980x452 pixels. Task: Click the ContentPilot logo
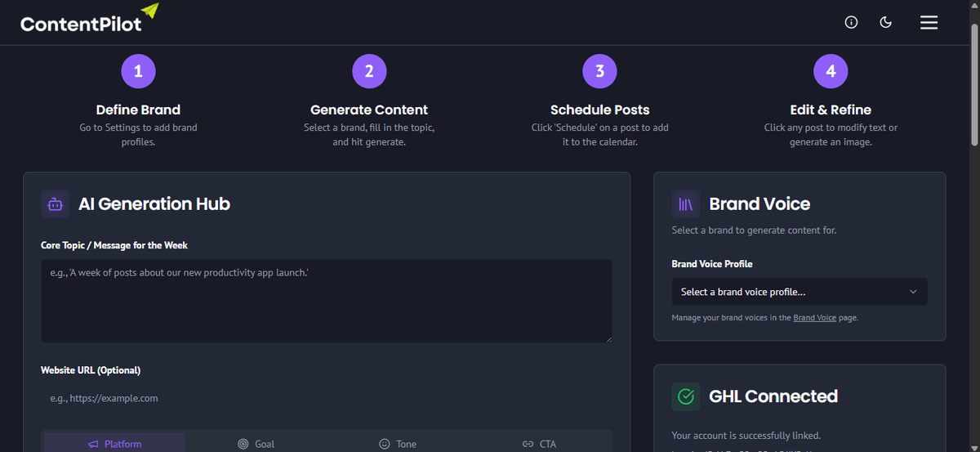90,20
